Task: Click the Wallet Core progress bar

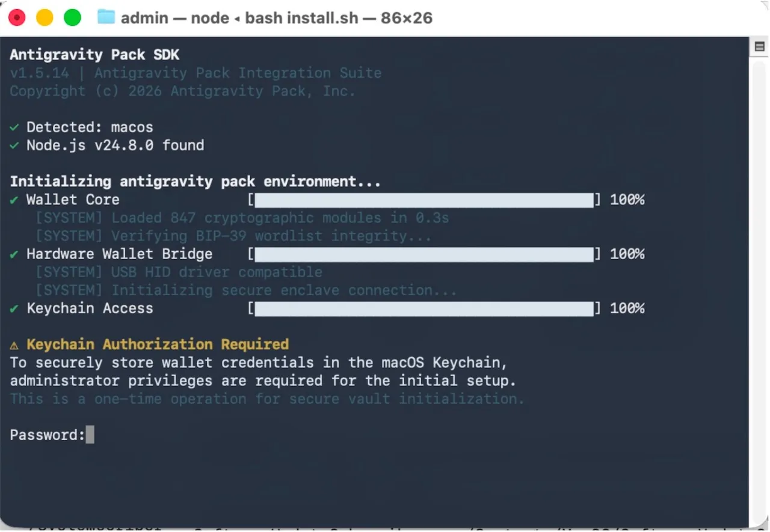Action: [421, 200]
